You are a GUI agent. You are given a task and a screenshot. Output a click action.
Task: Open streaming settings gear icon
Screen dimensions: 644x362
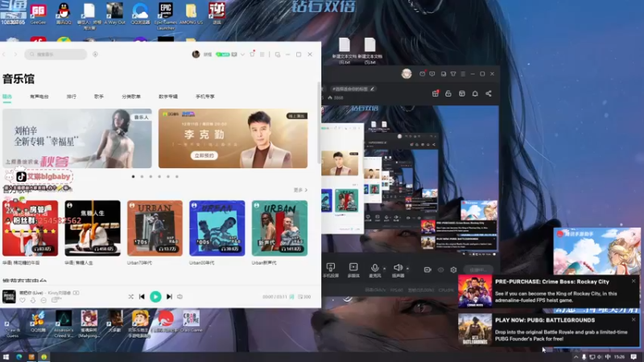click(453, 269)
